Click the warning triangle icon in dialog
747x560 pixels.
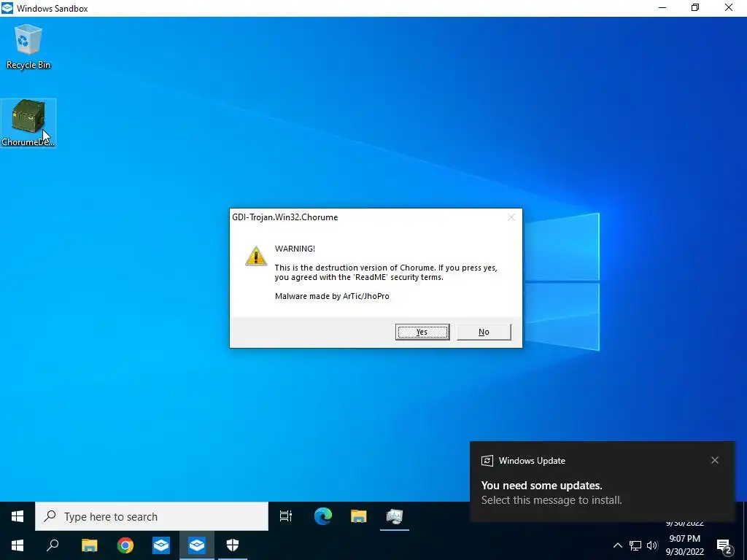pyautogui.click(x=256, y=256)
